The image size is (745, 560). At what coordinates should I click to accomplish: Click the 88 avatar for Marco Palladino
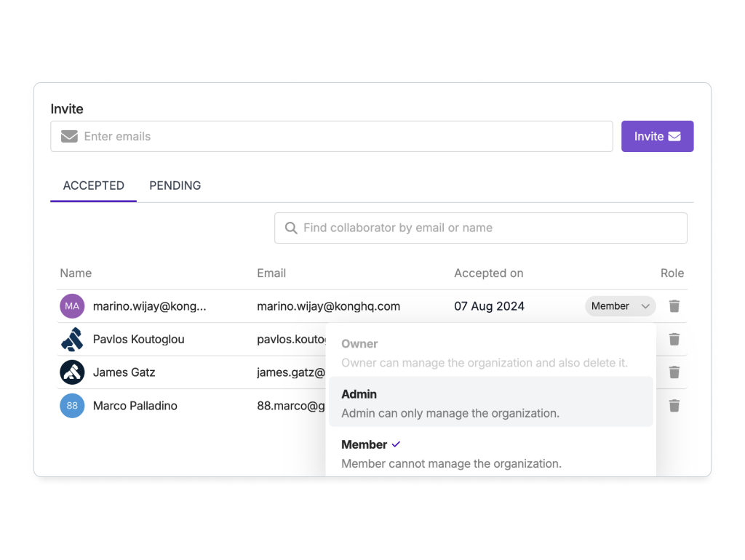tap(72, 406)
